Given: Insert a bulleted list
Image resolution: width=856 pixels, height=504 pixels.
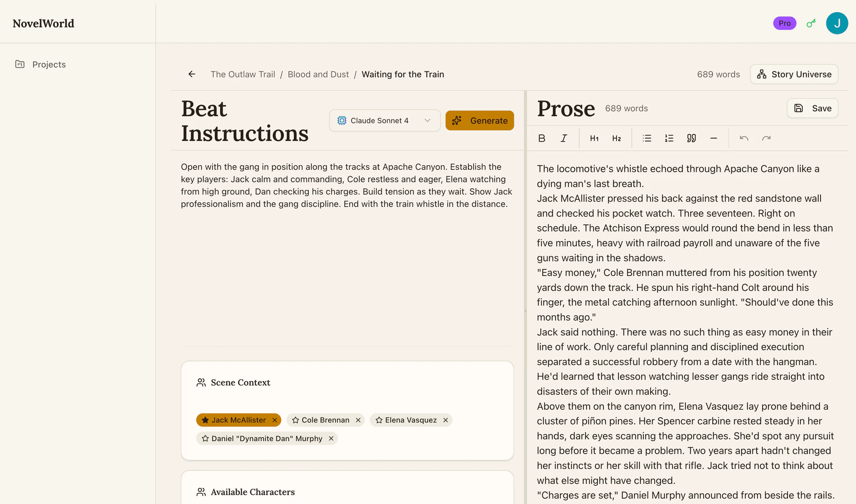Looking at the screenshot, I should click(x=646, y=138).
